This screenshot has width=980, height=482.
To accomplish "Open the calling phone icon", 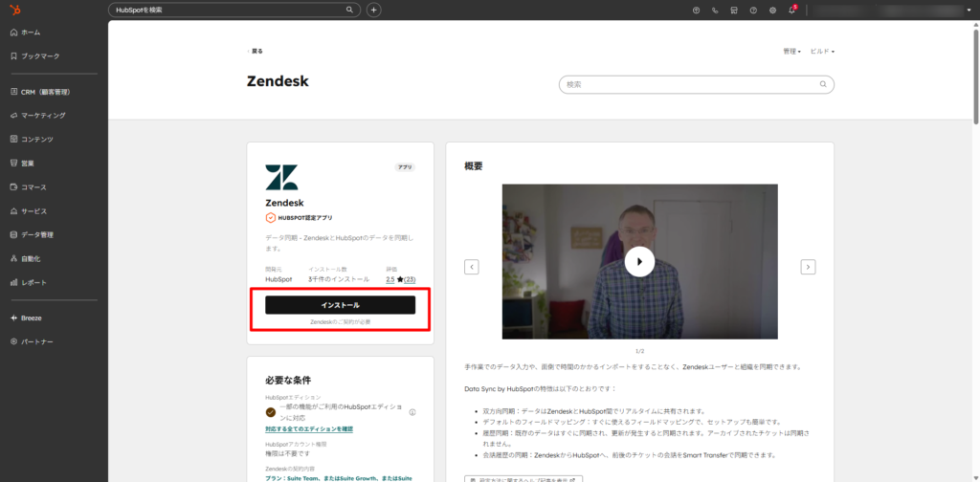I will coord(715,10).
